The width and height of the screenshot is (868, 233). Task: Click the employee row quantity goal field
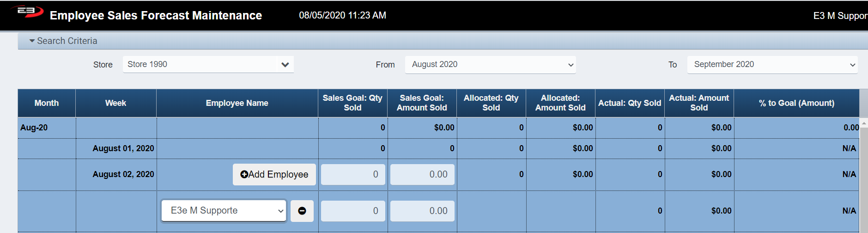click(x=353, y=211)
